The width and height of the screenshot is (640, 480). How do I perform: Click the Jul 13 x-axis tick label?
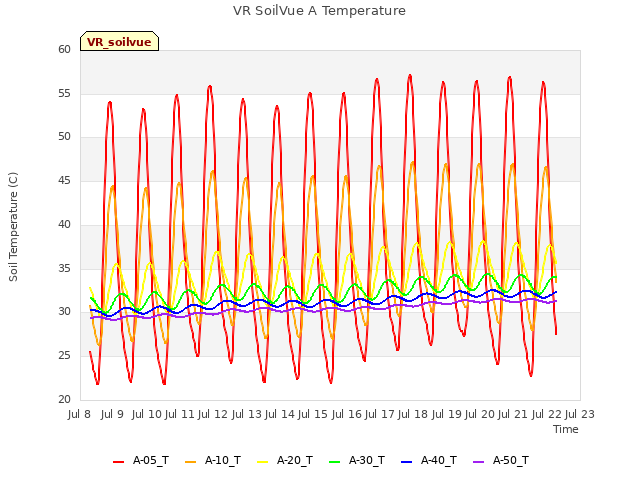coord(247,414)
